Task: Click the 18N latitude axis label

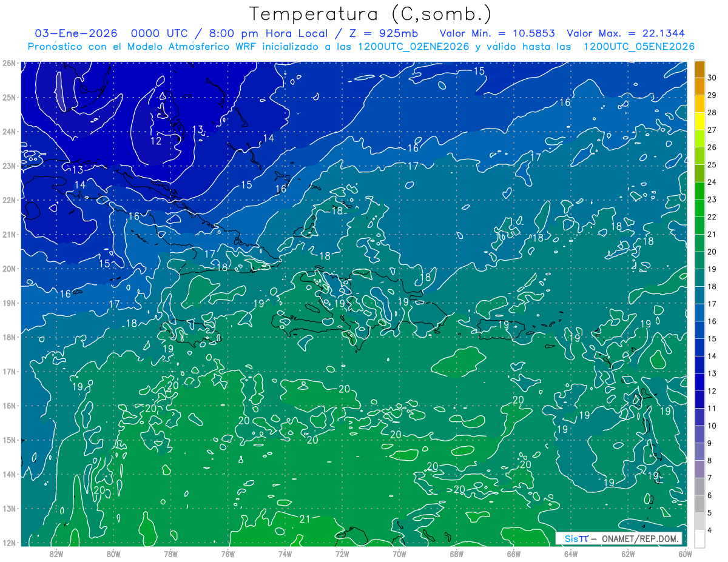Action: (8, 337)
